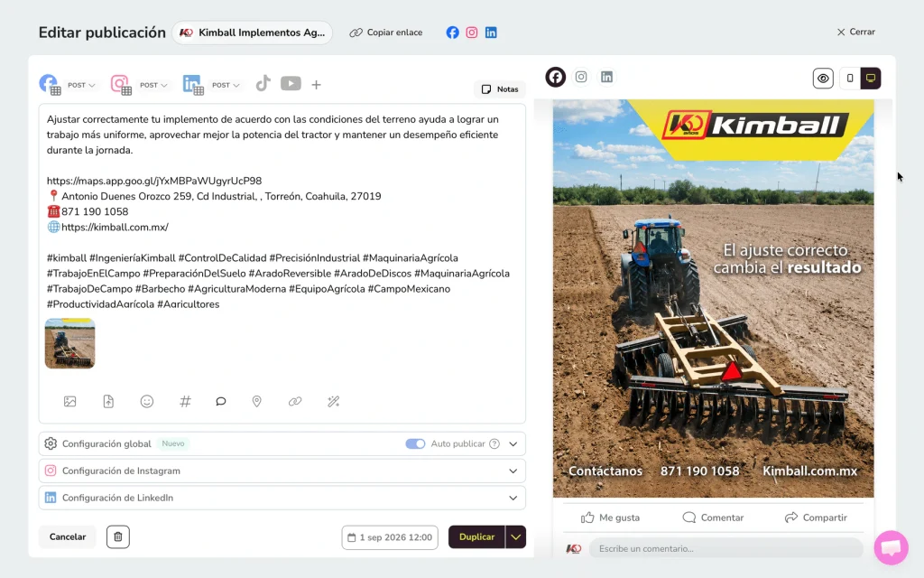924x578 pixels.
Task: Click Me gusta in the preview
Action: (611, 517)
